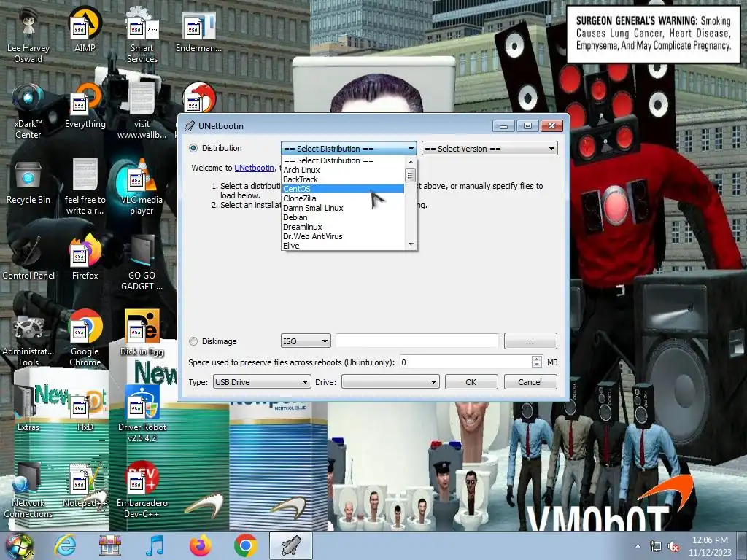Launch Internet Explorer from the taskbar
The width and height of the screenshot is (747, 560).
pos(65,545)
